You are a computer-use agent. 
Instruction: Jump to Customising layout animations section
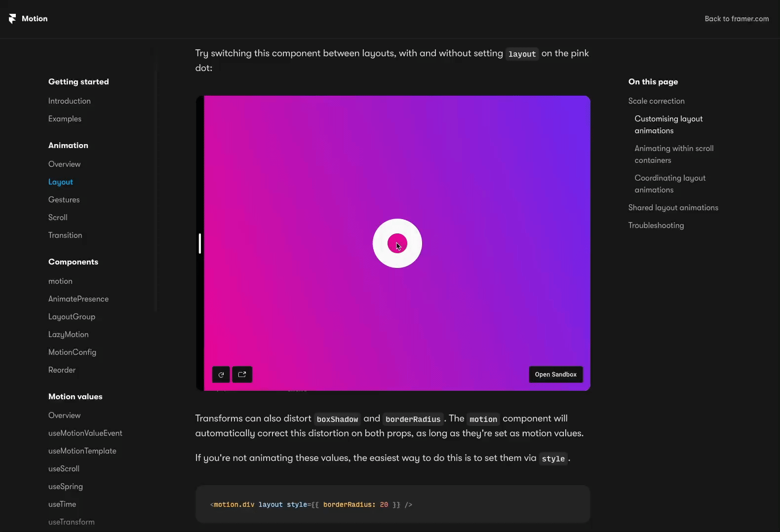668,125
